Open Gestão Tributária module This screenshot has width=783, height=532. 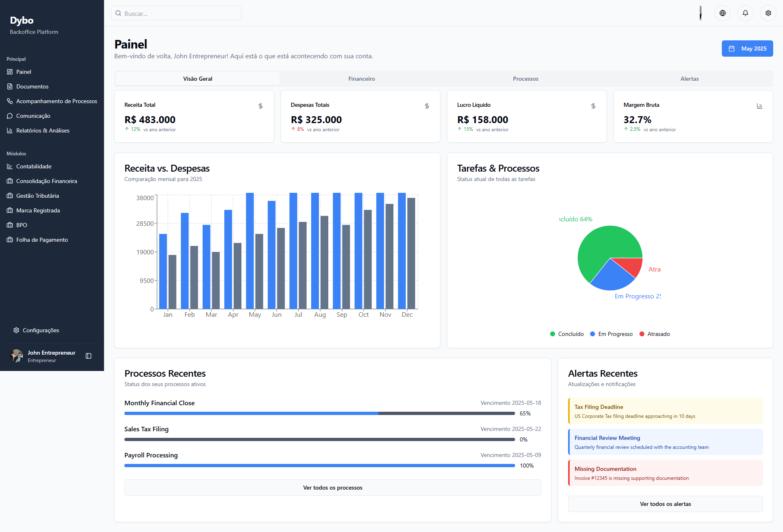click(52, 196)
